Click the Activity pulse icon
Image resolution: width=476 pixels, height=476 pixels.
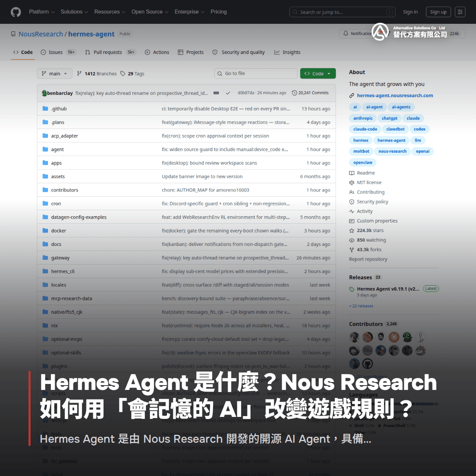tap(352, 211)
